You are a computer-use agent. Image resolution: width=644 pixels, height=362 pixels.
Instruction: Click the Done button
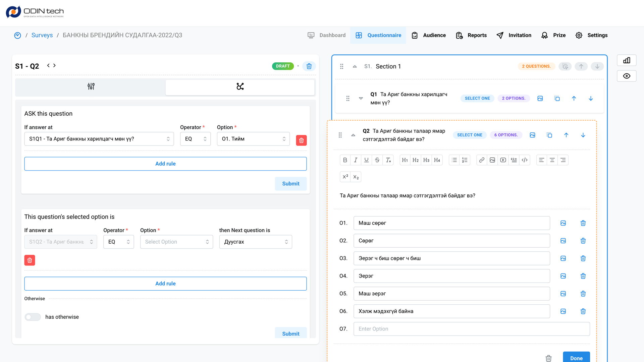point(576,358)
